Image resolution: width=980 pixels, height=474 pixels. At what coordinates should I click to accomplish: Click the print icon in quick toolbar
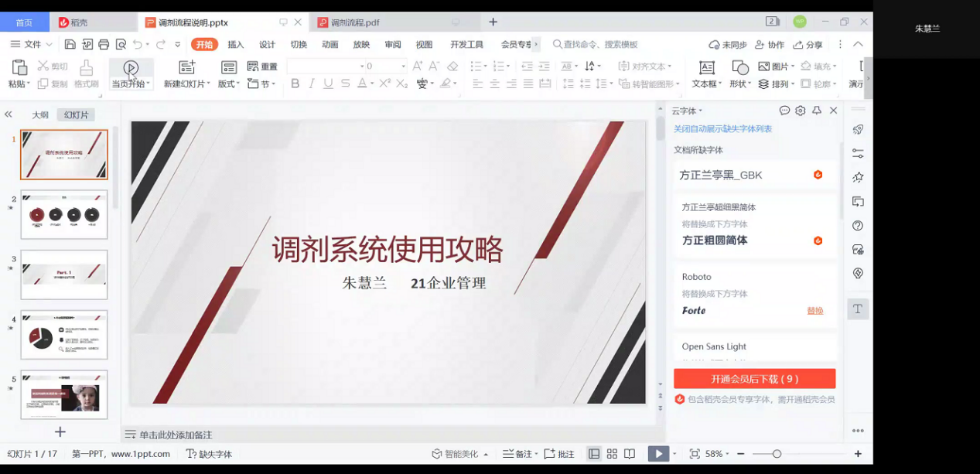pos(103,44)
